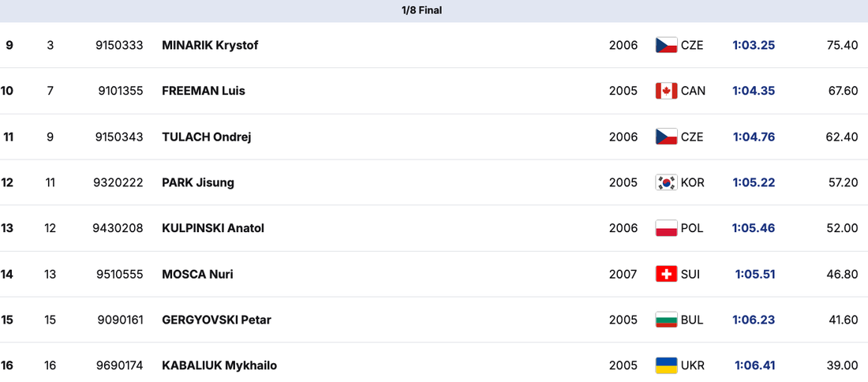The width and height of the screenshot is (868, 382).
Task: Select the PARK Jisung name link
Action: 198,182
